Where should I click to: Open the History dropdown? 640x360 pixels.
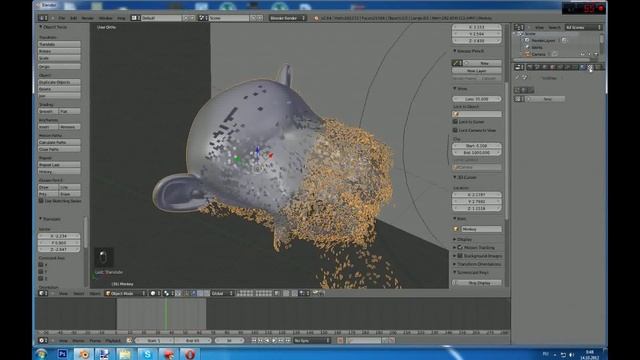(59, 172)
